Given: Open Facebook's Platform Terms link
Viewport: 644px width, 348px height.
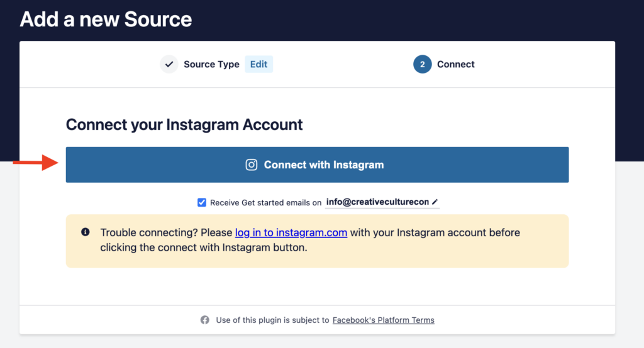Looking at the screenshot, I should pyautogui.click(x=383, y=320).
